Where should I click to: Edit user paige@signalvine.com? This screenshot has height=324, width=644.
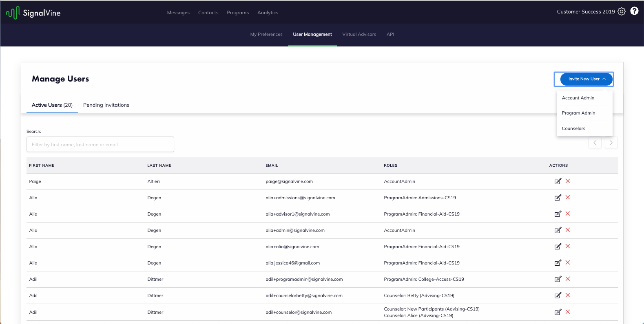pos(558,181)
